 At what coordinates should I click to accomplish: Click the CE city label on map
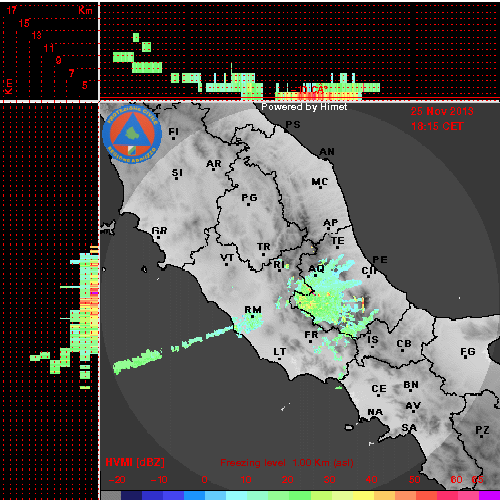(379, 389)
